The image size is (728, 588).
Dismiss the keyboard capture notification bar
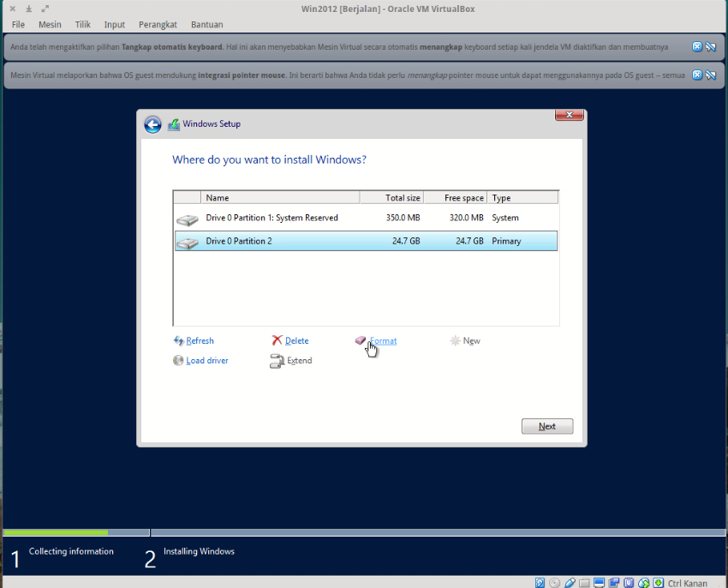click(696, 47)
